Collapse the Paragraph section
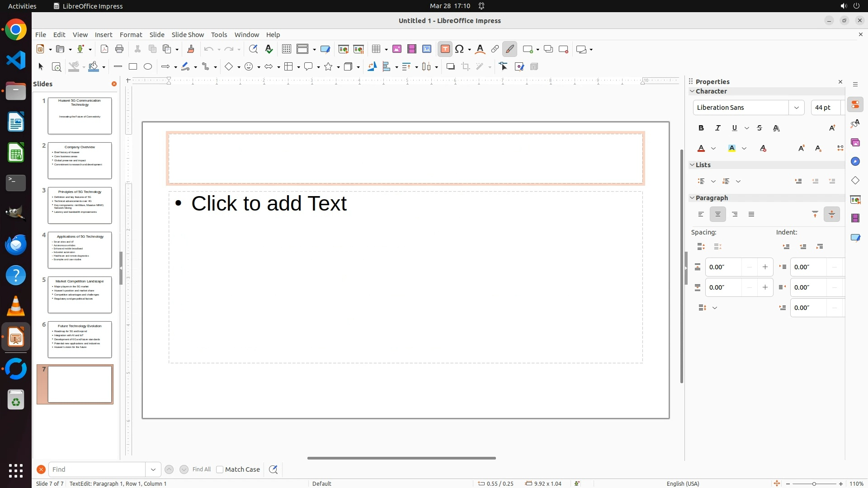Image resolution: width=868 pixels, height=488 pixels. click(692, 198)
